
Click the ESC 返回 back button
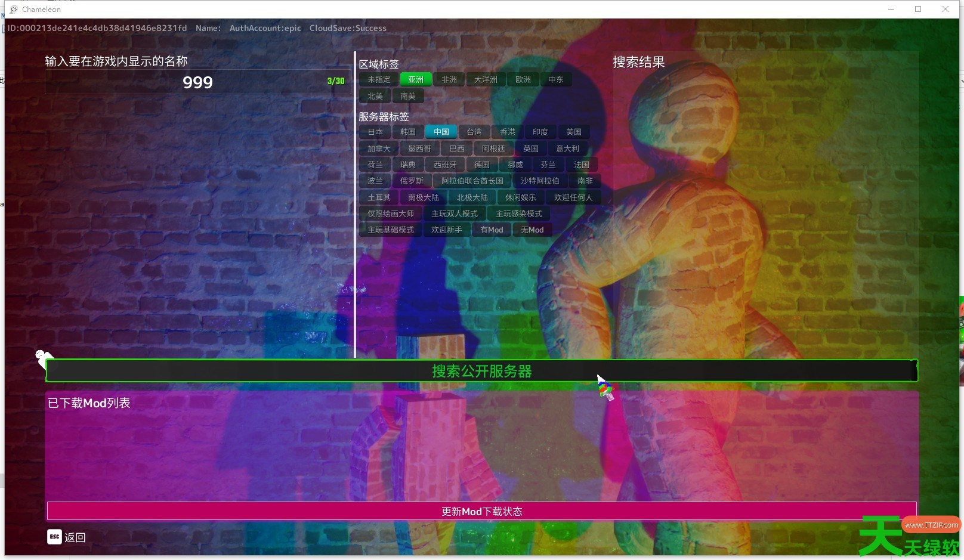pyautogui.click(x=66, y=537)
